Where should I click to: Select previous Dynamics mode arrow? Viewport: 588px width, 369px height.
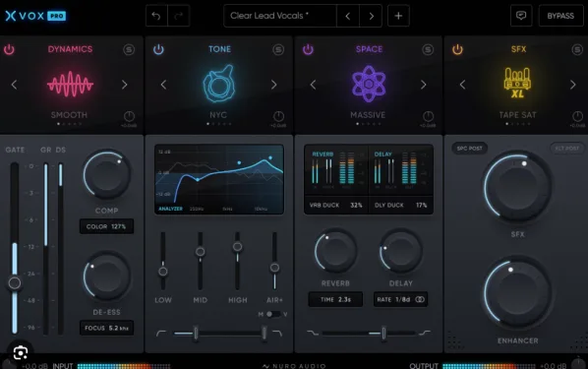tap(14, 85)
